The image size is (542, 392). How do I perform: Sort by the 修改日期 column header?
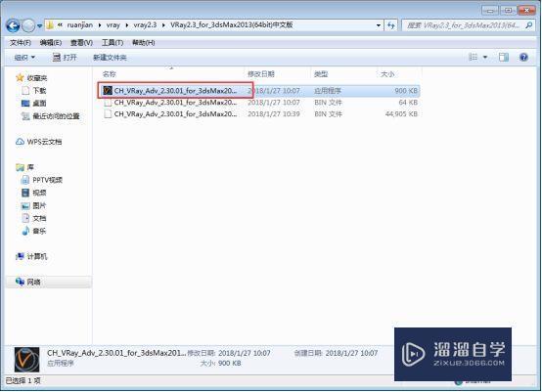coord(261,74)
